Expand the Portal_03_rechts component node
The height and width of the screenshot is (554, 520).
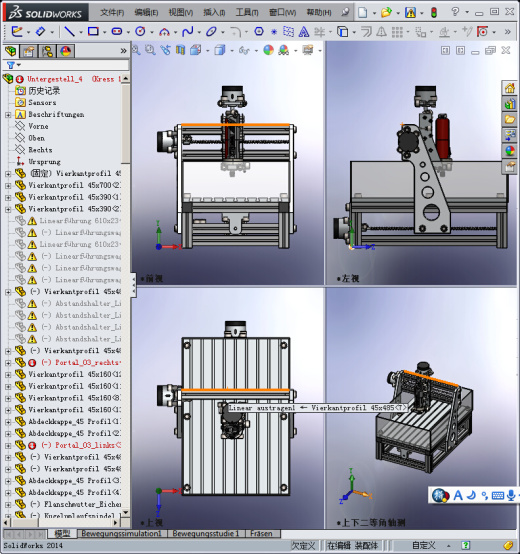[8, 363]
